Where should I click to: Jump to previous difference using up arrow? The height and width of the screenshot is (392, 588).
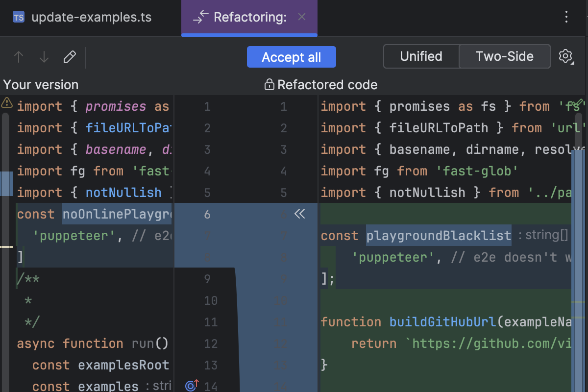(x=19, y=57)
